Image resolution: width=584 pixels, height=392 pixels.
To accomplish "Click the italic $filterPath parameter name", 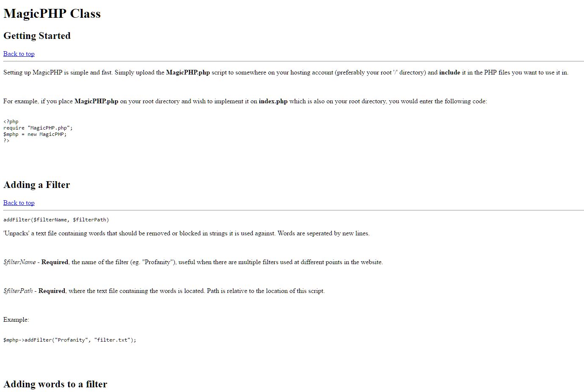I will pos(18,291).
